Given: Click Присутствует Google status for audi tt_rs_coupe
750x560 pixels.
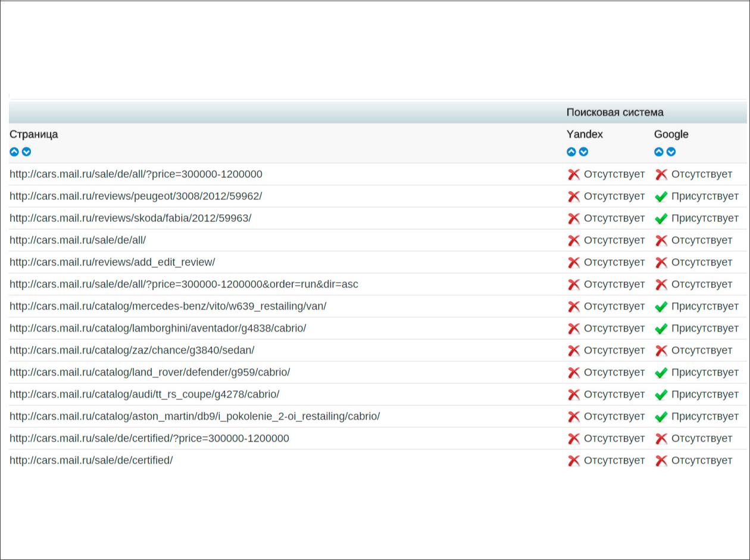Looking at the screenshot, I should [705, 395].
